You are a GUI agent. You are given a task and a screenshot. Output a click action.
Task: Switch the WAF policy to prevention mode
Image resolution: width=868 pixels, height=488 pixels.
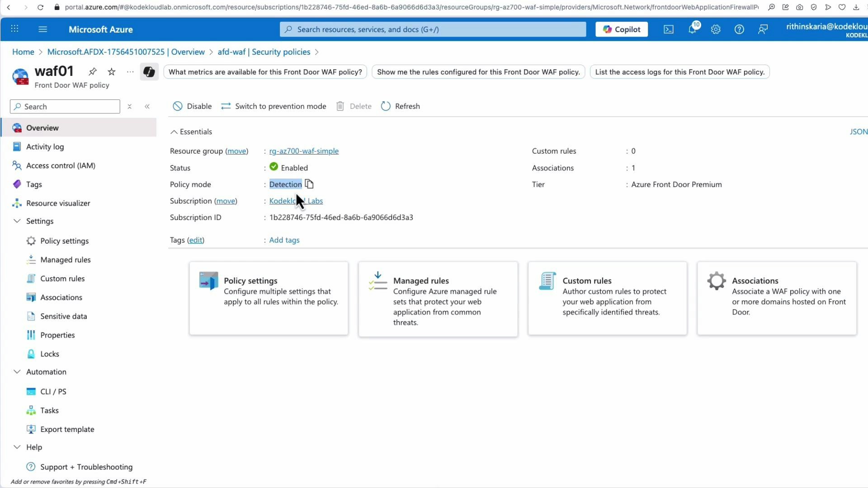pyautogui.click(x=273, y=106)
